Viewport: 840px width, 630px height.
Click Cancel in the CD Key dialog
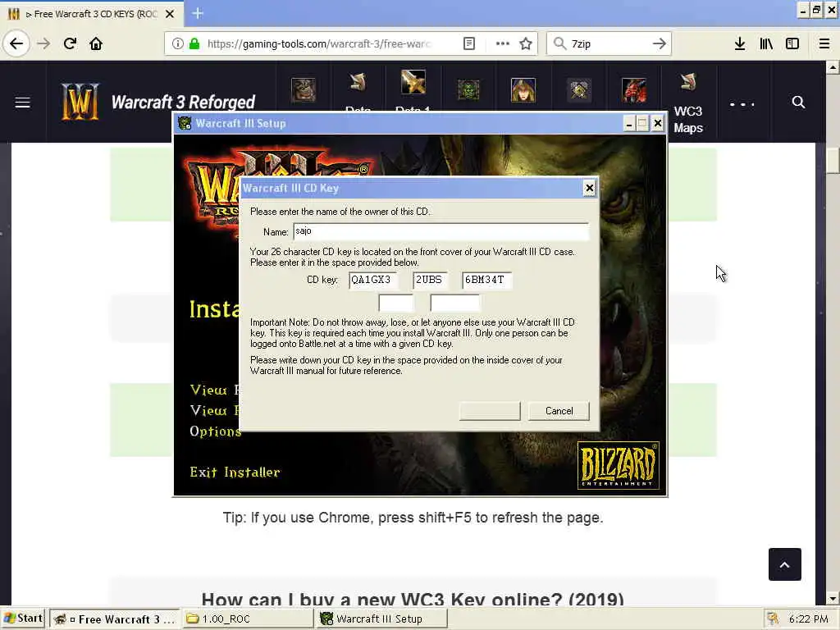tap(559, 411)
